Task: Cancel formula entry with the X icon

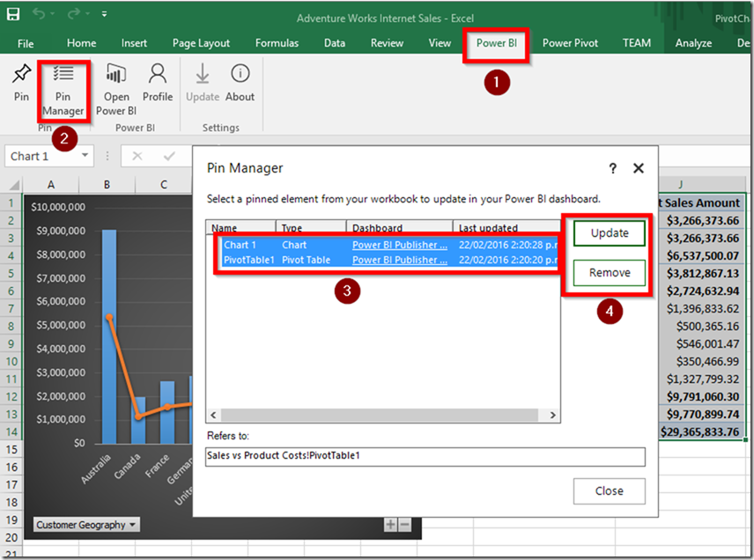Action: (x=137, y=156)
